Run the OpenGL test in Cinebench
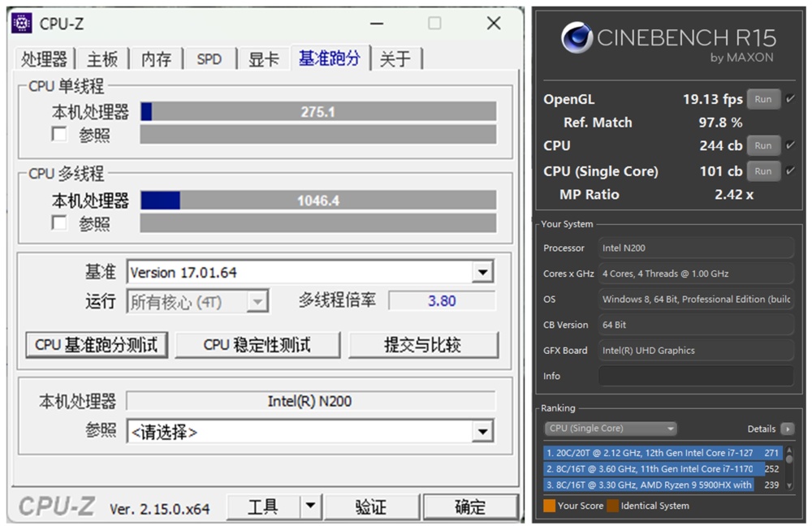Screen dimensions: 812x530 point(763,99)
